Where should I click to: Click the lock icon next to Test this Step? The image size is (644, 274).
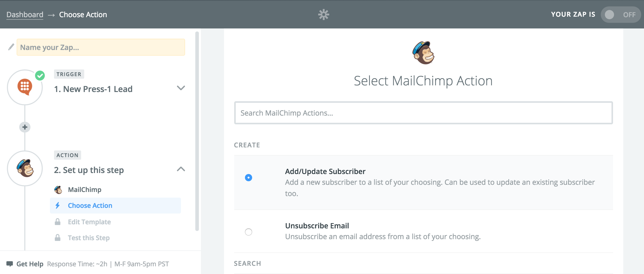click(x=58, y=238)
